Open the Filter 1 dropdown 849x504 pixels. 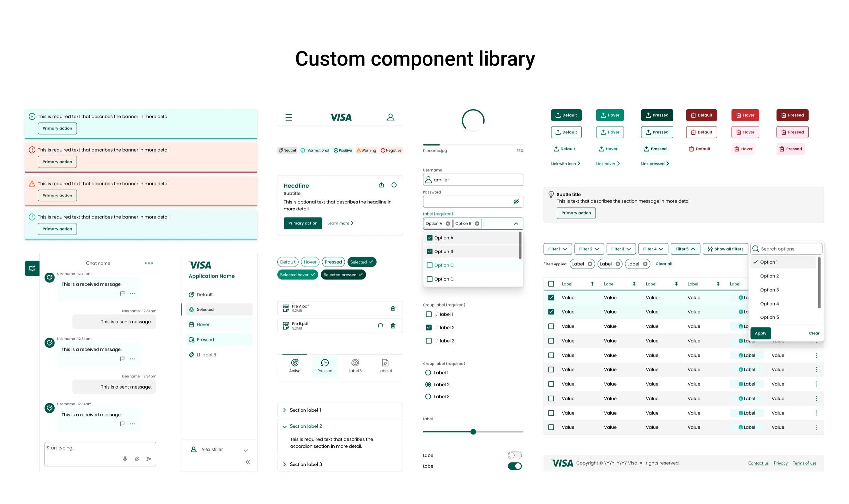557,249
